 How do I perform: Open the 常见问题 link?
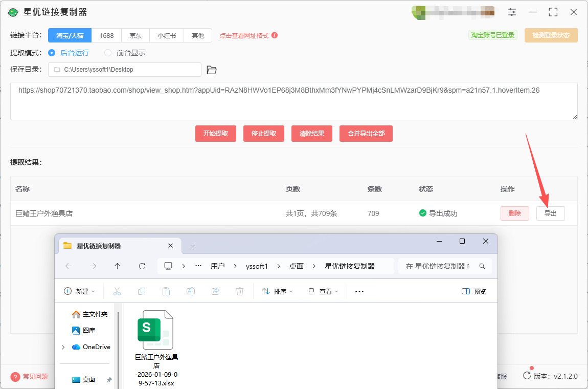click(x=35, y=376)
